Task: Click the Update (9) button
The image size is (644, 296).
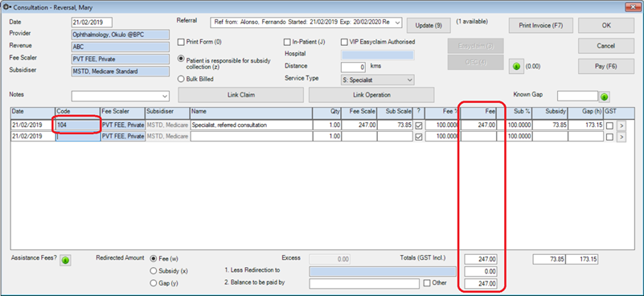Action: pyautogui.click(x=429, y=26)
